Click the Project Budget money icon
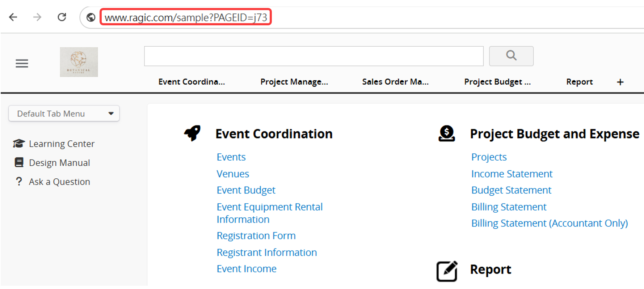The height and width of the screenshot is (289, 644). click(447, 133)
